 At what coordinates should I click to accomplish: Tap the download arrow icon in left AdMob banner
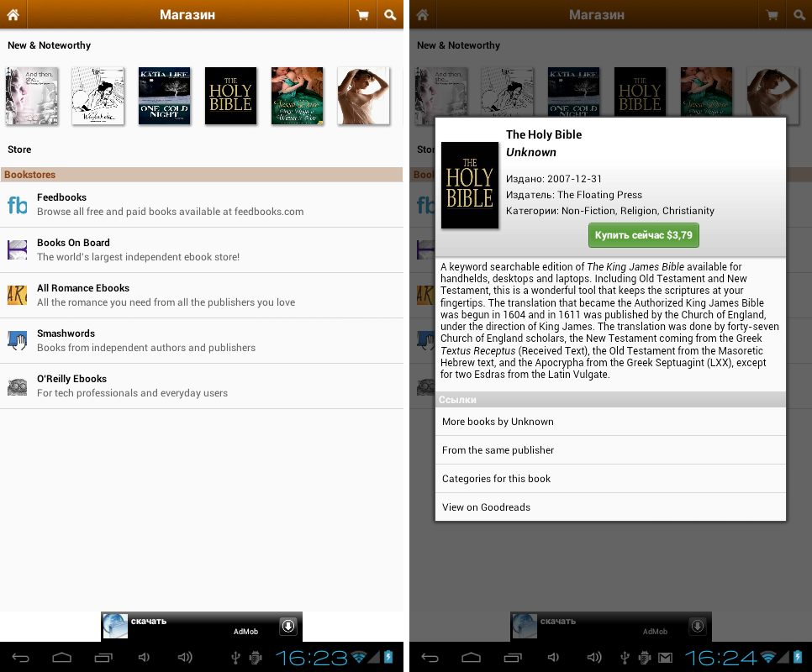click(288, 626)
